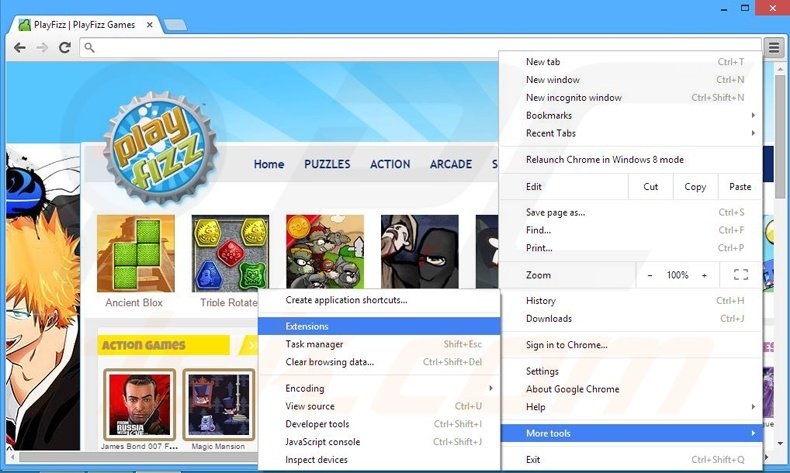Click the browser Forward arrow
Viewport: 790px width, 473px height.
pyautogui.click(x=42, y=47)
